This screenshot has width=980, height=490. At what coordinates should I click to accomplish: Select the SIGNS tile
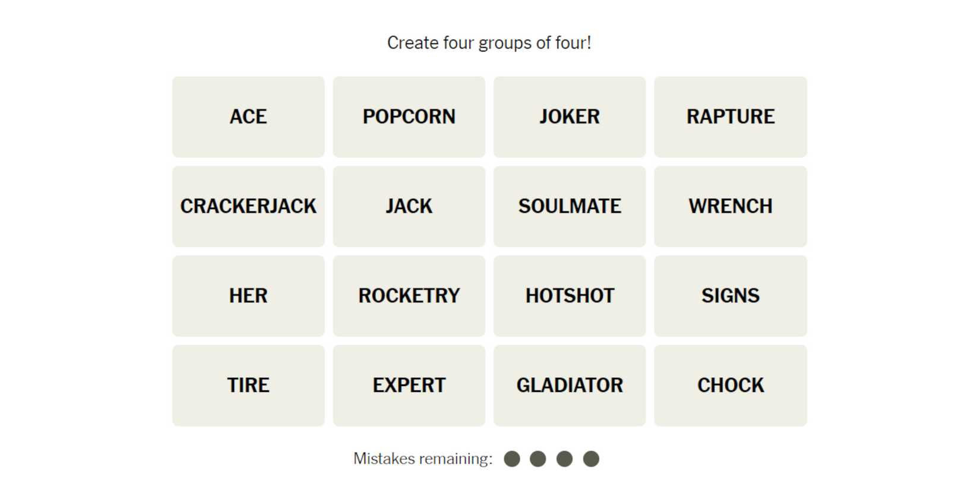[730, 296]
